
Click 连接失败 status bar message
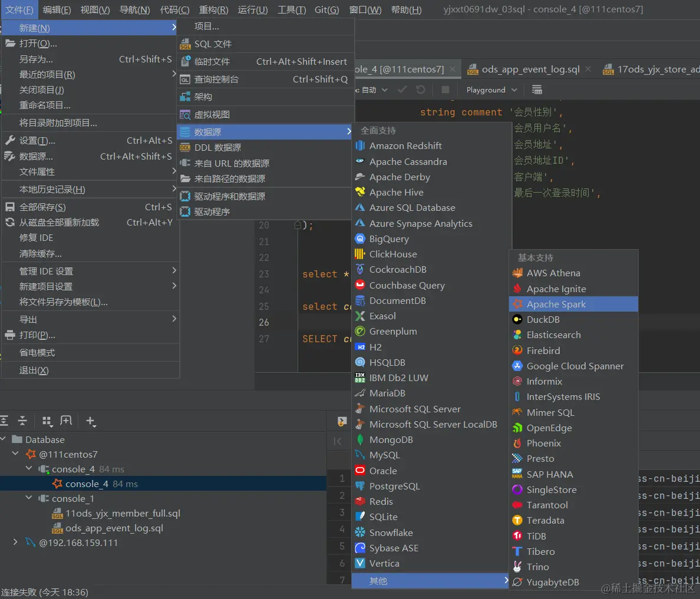point(45,593)
